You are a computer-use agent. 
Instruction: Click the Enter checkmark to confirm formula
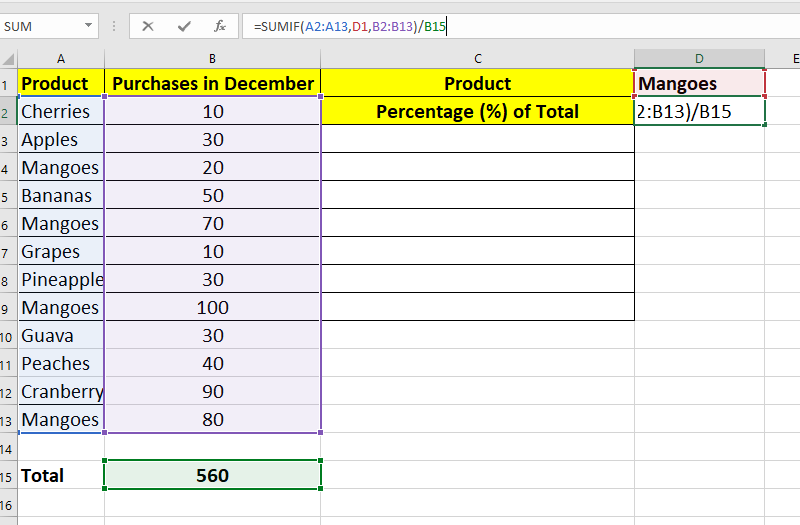[184, 26]
